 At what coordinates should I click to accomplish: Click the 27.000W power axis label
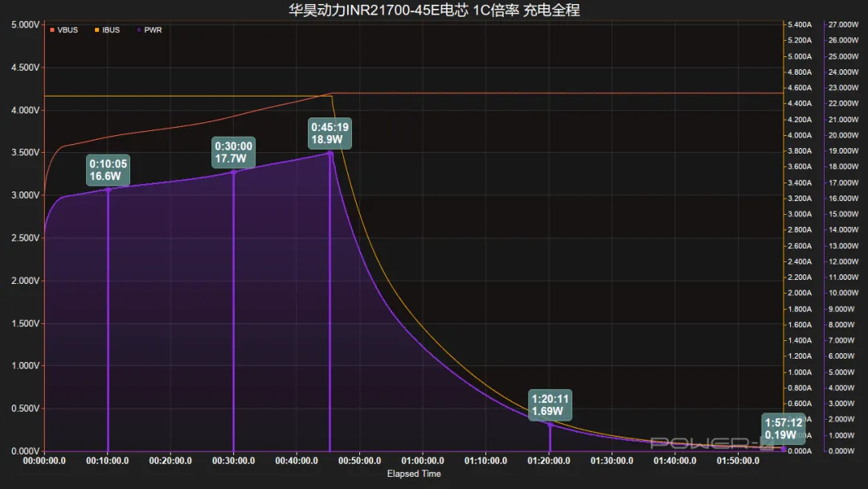coord(843,24)
